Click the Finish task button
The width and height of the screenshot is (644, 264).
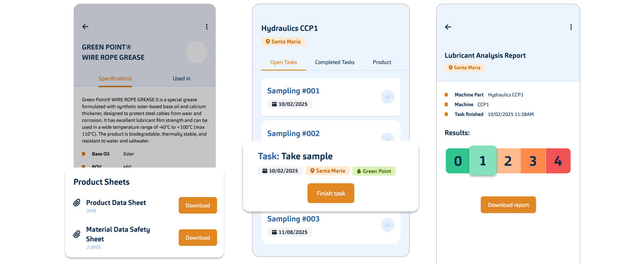(x=331, y=193)
